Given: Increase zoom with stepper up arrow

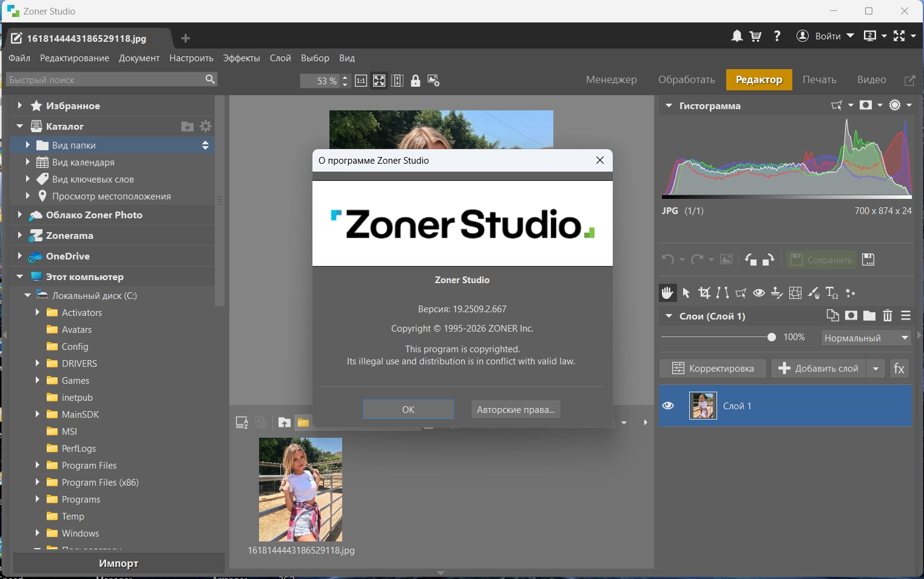Looking at the screenshot, I should point(345,77).
